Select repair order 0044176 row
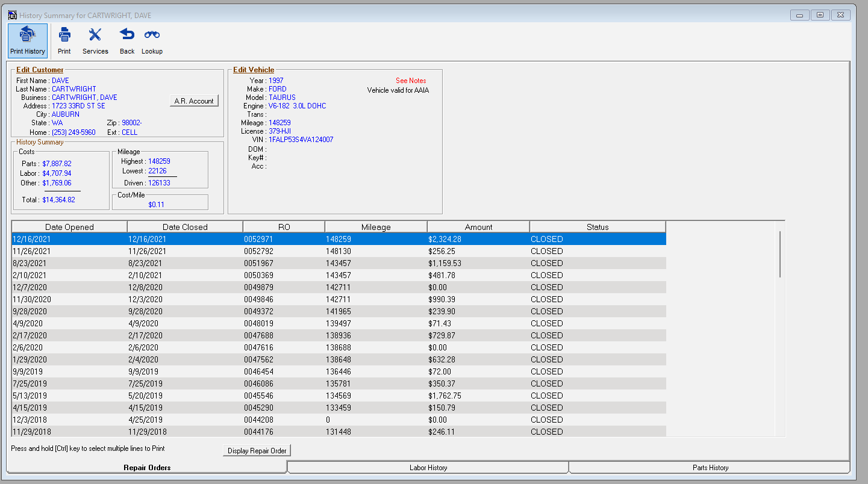 [x=339, y=432]
